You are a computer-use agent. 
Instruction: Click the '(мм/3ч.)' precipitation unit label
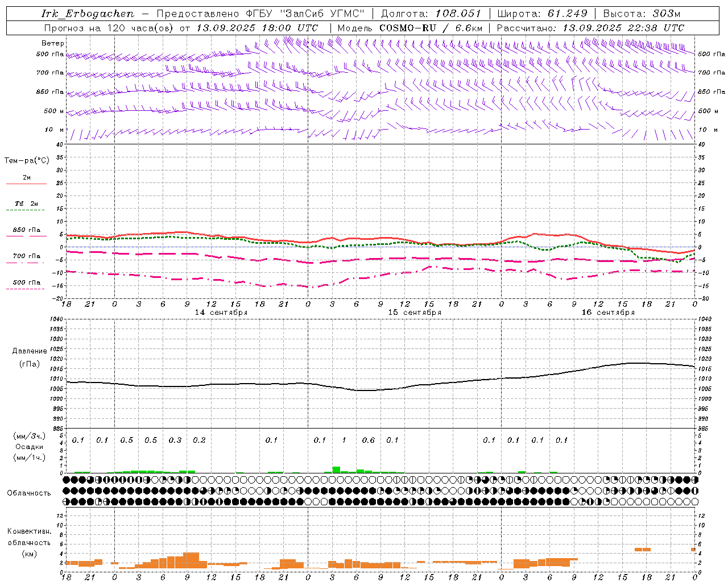(x=30, y=436)
